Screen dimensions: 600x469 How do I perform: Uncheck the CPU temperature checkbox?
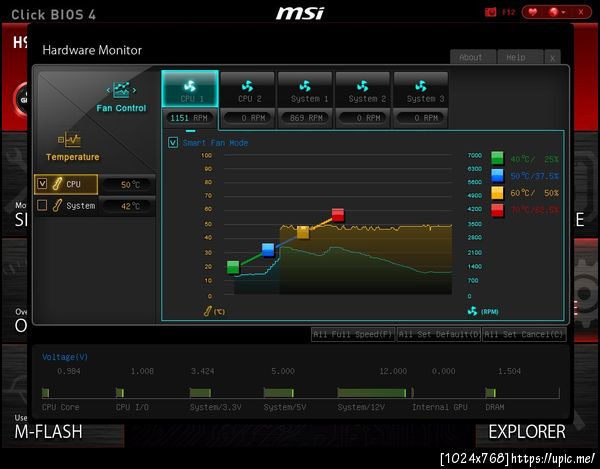coord(42,184)
